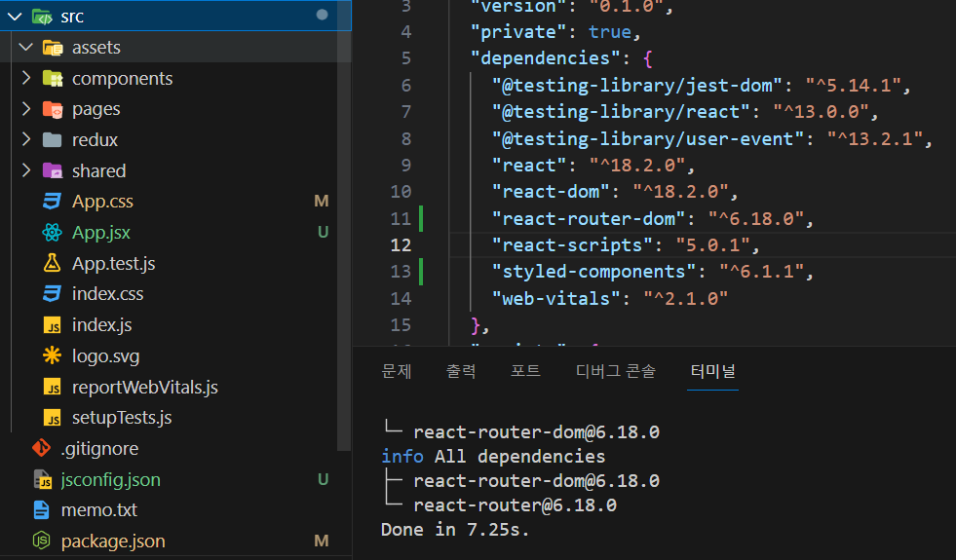Switch to the 디버그 콘솔 tab
The width and height of the screenshot is (956, 560).
click(x=616, y=370)
